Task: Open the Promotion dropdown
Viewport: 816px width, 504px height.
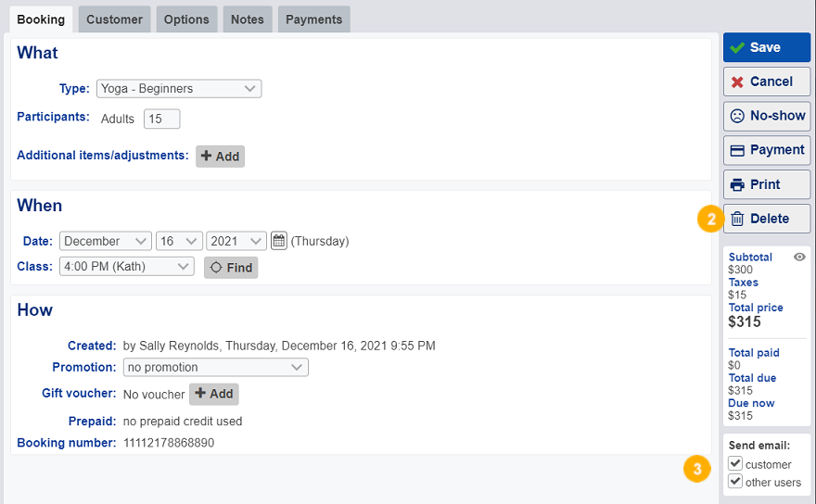Action: [216, 367]
